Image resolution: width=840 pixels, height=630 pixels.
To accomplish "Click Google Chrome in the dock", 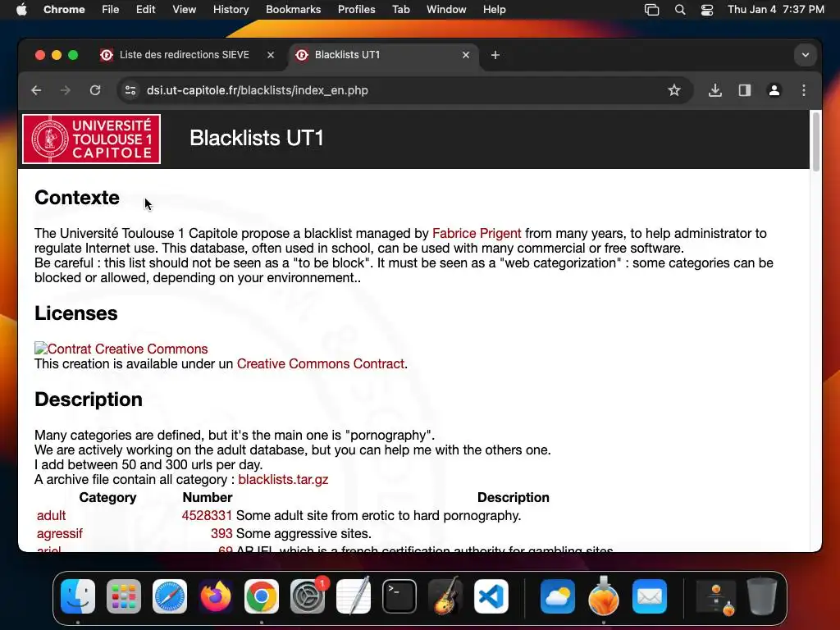I will click(x=262, y=596).
